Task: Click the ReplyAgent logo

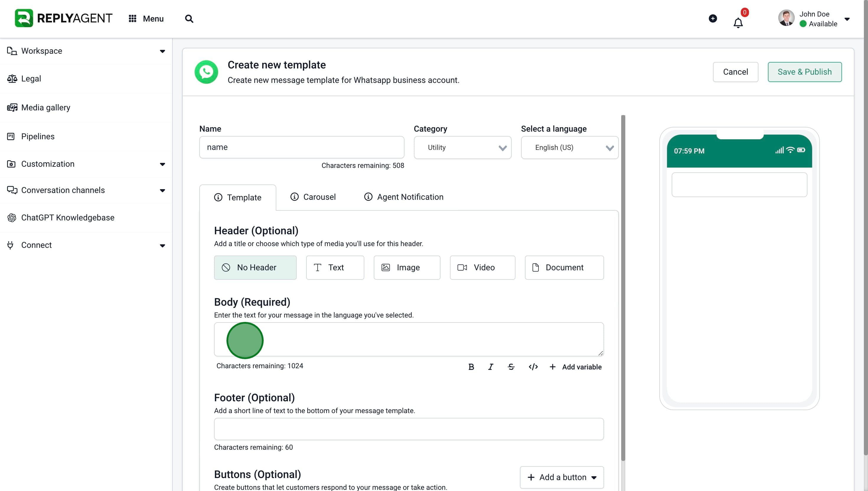Action: point(63,18)
